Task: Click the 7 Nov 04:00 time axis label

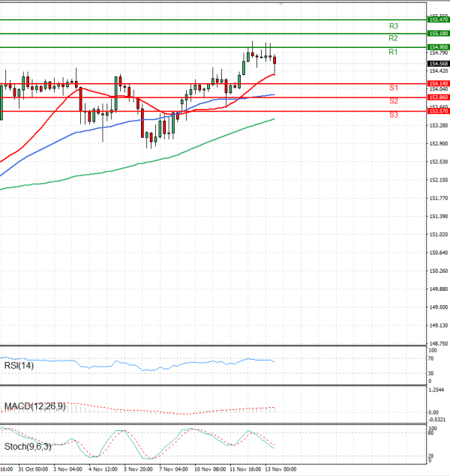Action: click(173, 470)
